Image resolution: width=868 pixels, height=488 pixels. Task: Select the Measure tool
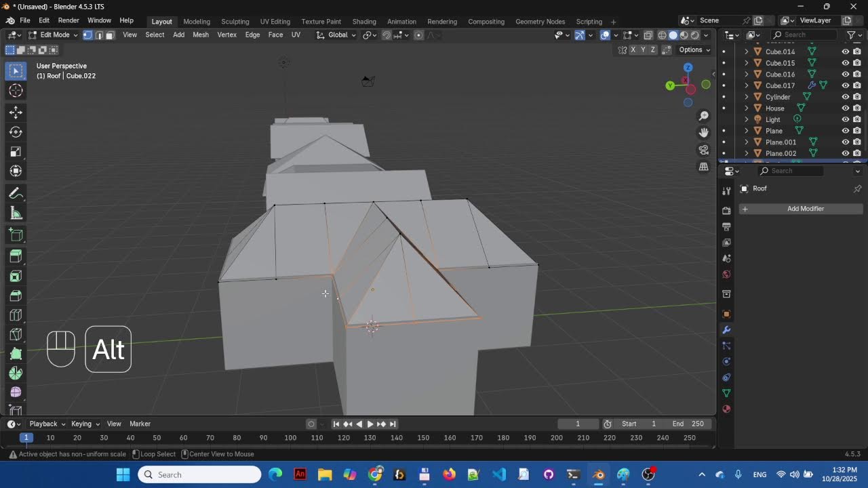click(x=16, y=213)
